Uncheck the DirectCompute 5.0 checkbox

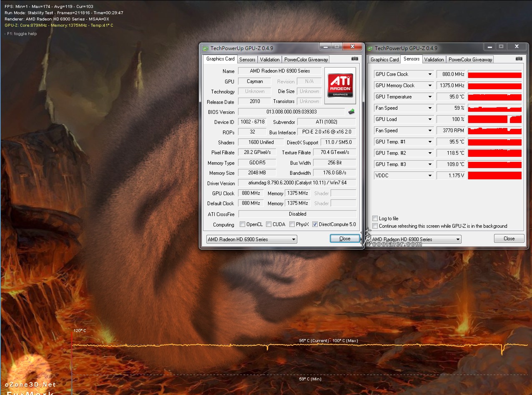coord(315,224)
